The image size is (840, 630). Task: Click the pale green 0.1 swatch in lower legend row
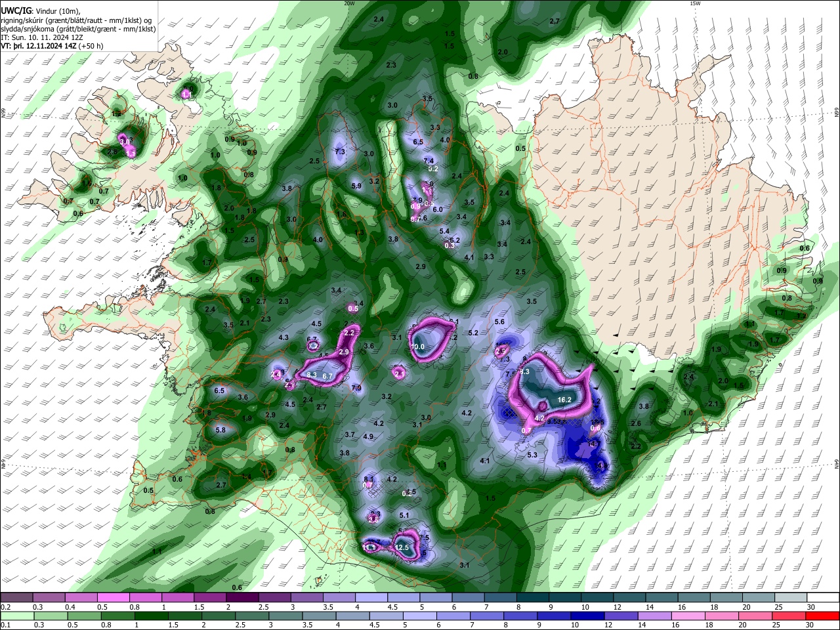17,616
